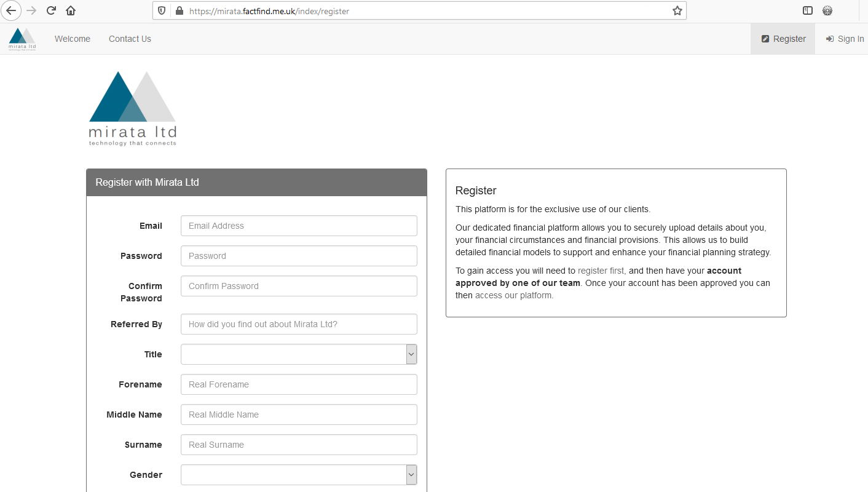Click the 'access our platform' link
The width and height of the screenshot is (868, 492).
point(514,295)
